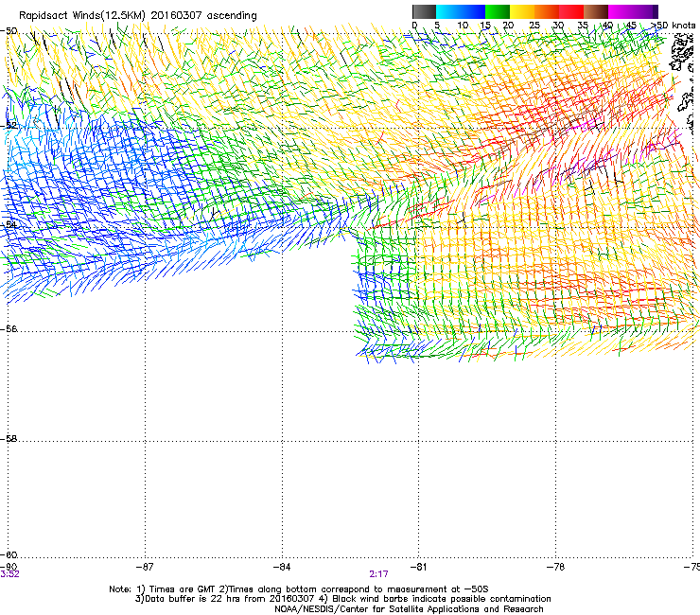Click the purple '3:52' pass time label

click(9, 574)
